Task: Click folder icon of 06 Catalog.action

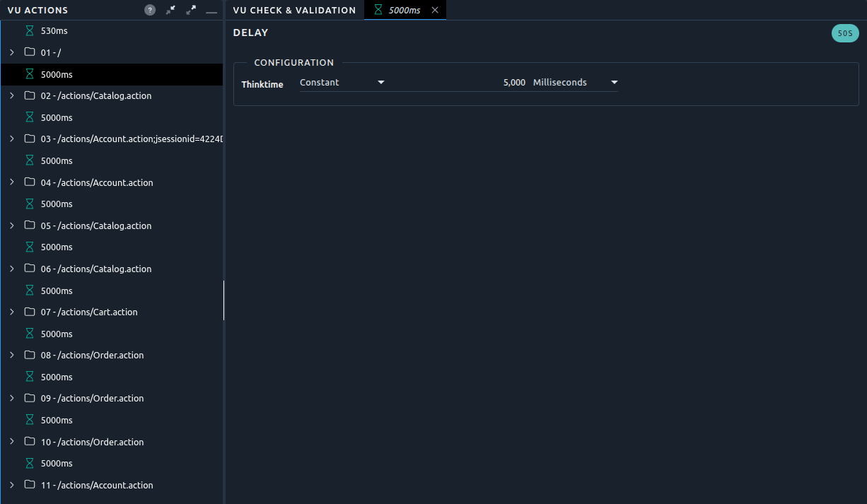Action: (x=30, y=268)
